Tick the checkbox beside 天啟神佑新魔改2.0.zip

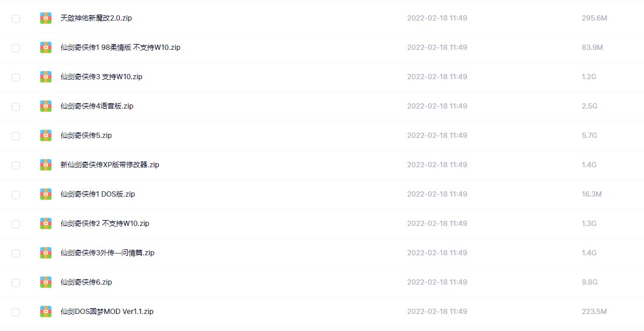tap(16, 19)
